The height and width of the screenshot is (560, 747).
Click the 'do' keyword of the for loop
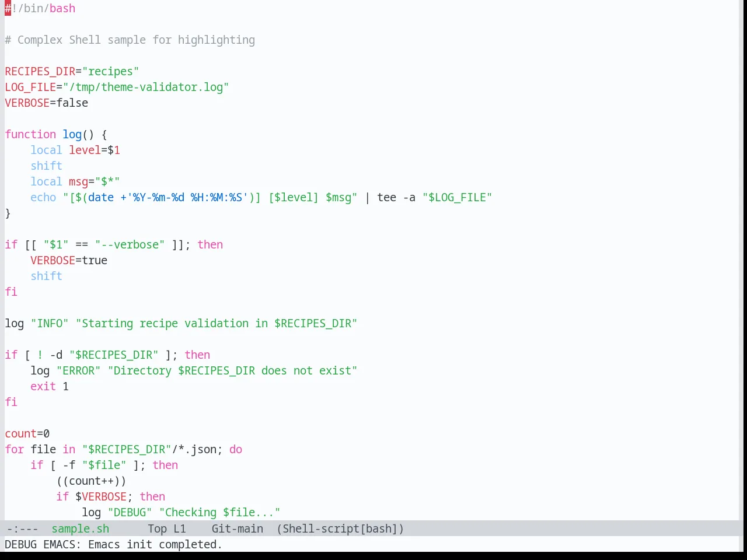pyautogui.click(x=236, y=450)
